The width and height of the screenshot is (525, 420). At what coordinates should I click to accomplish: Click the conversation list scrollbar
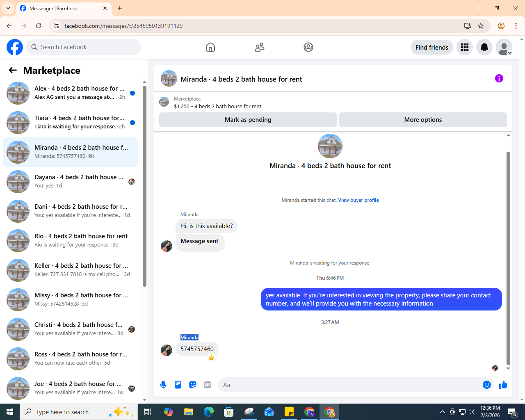tap(144, 186)
